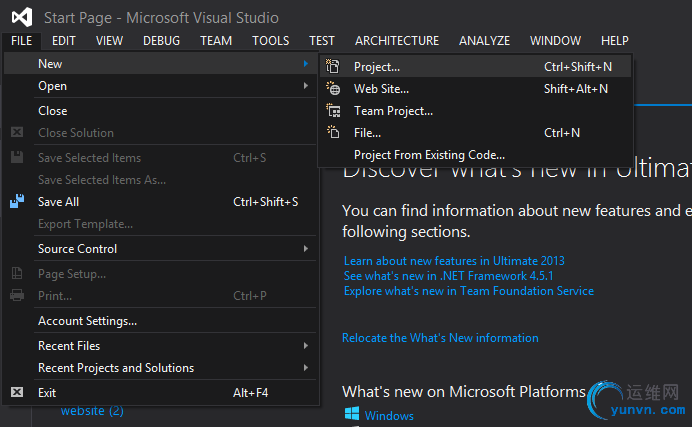
Task: Select the Open menu item
Action: point(161,86)
